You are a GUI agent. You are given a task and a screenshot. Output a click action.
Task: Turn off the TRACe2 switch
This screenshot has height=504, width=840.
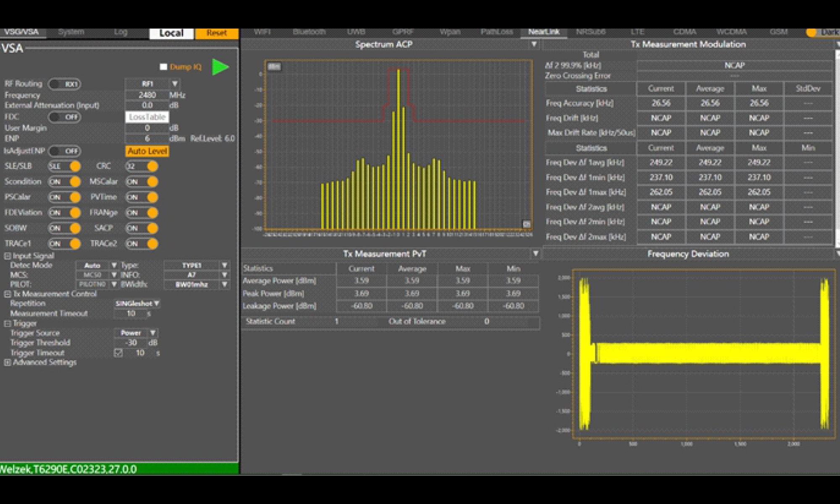(x=142, y=244)
